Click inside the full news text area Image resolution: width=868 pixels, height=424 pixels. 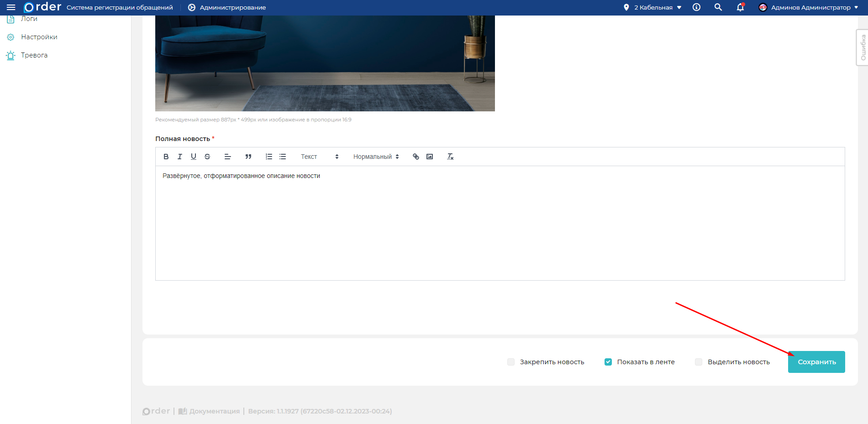click(x=500, y=224)
